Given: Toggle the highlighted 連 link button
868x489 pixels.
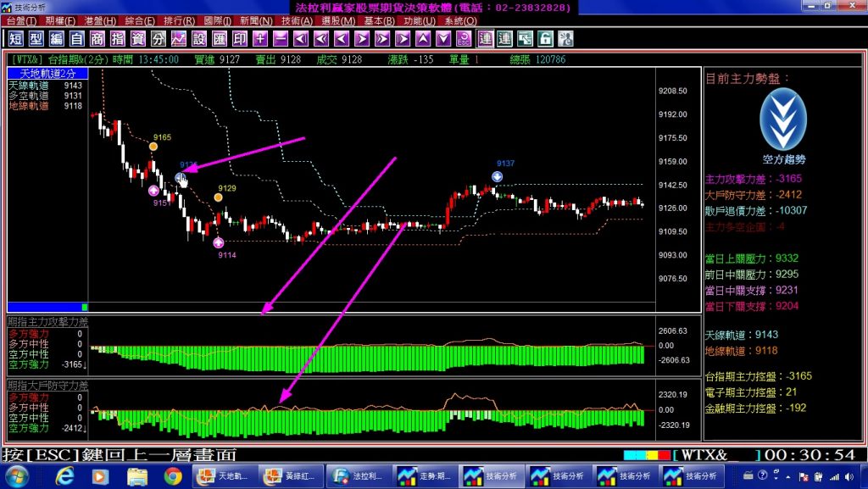Looking at the screenshot, I should [x=485, y=38].
